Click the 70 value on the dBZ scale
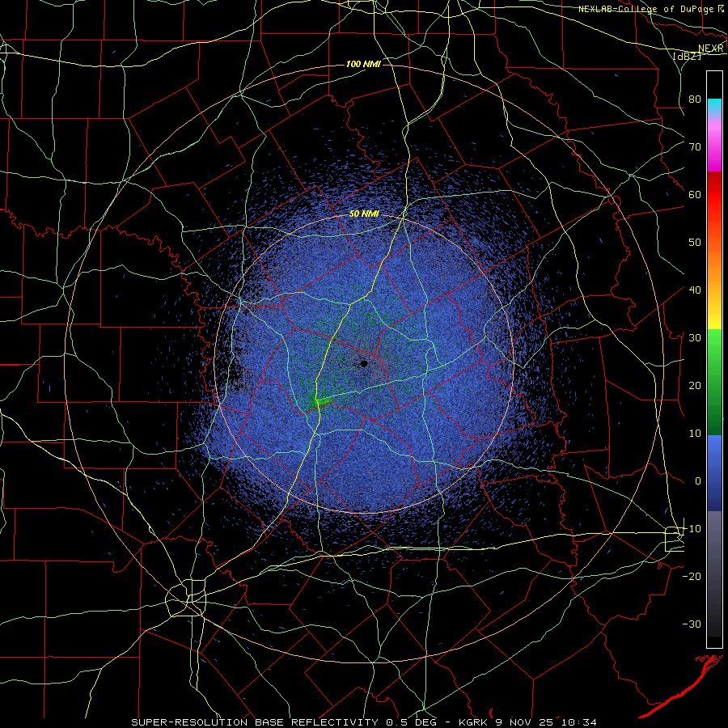 click(695, 146)
